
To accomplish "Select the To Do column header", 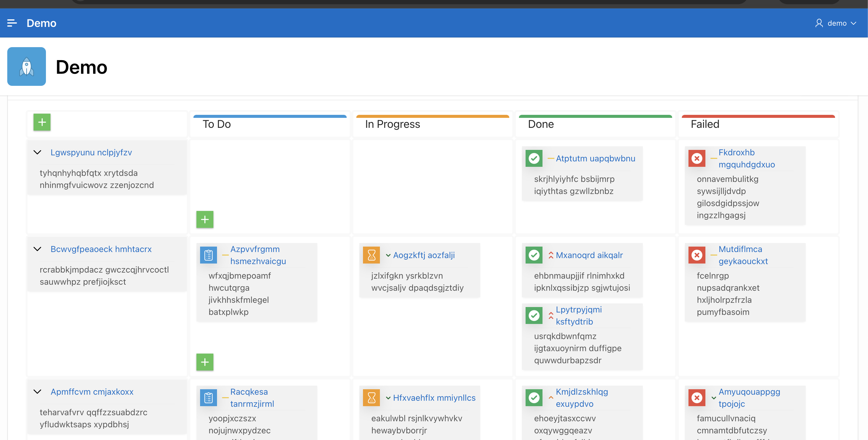I will click(x=216, y=124).
